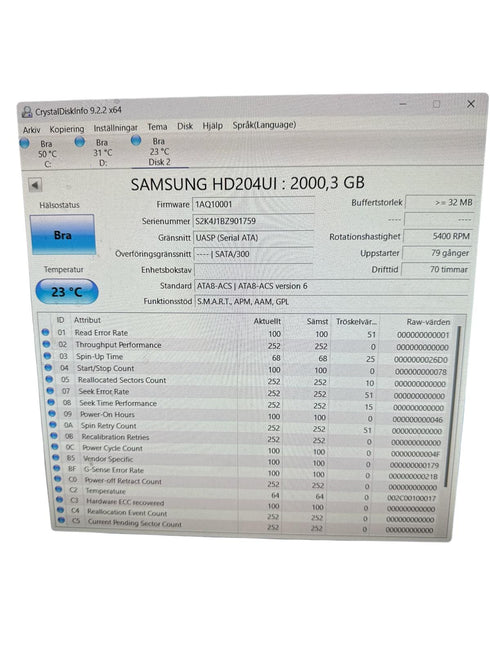Open the Tema menu
This screenshot has width=490, height=653.
point(157,127)
